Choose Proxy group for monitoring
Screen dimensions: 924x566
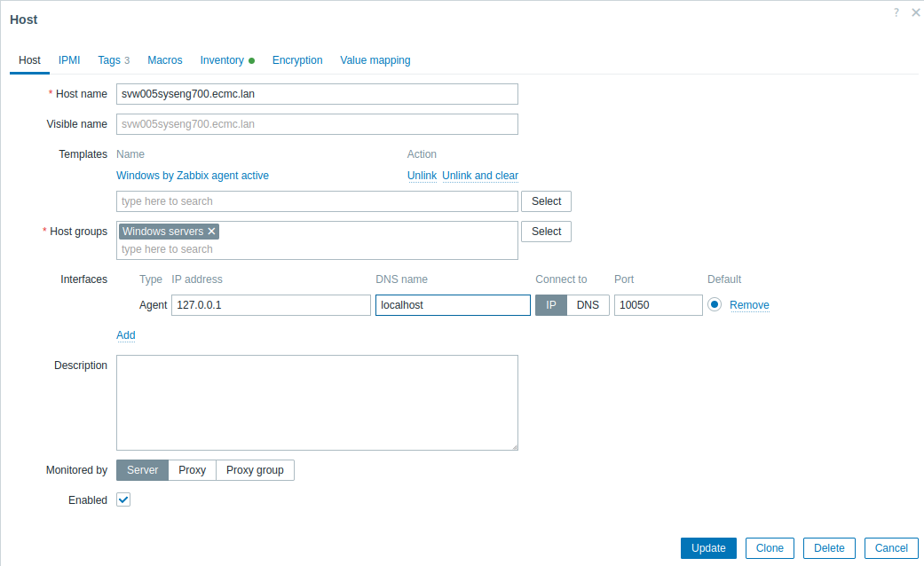pos(255,470)
